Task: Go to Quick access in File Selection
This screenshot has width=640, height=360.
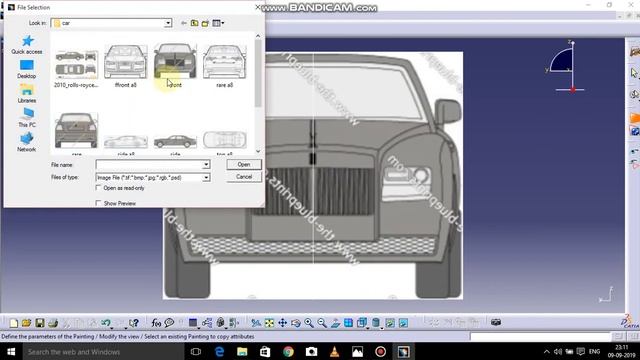Action: pos(27,44)
